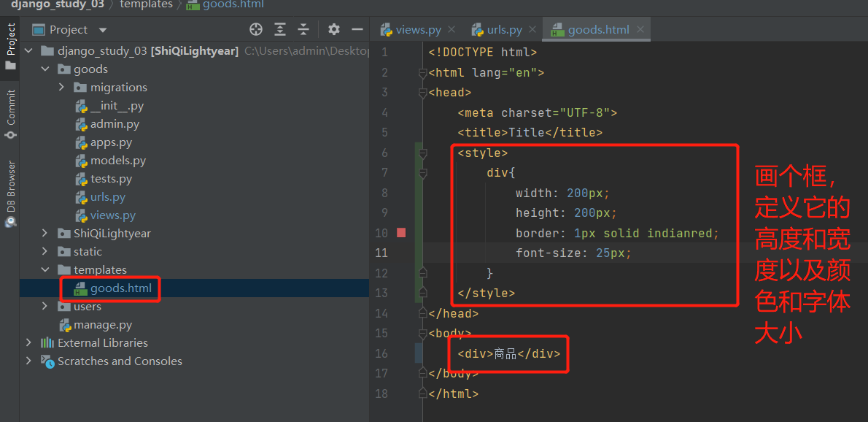Viewport: 868px width, 422px height.
Task: Collapse the goods folder chevron
Action: pyautogui.click(x=45, y=69)
